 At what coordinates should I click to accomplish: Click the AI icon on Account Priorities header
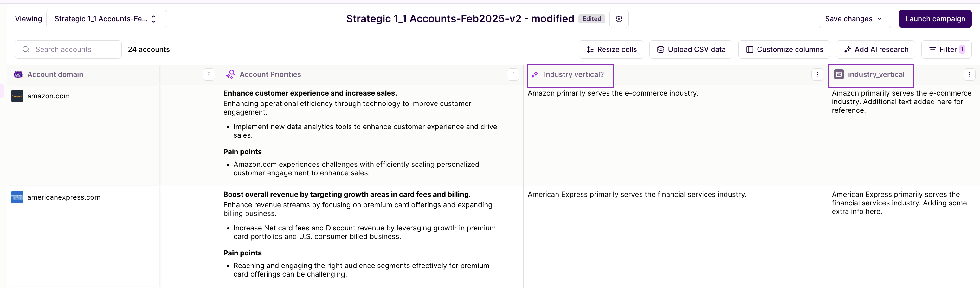click(x=230, y=74)
